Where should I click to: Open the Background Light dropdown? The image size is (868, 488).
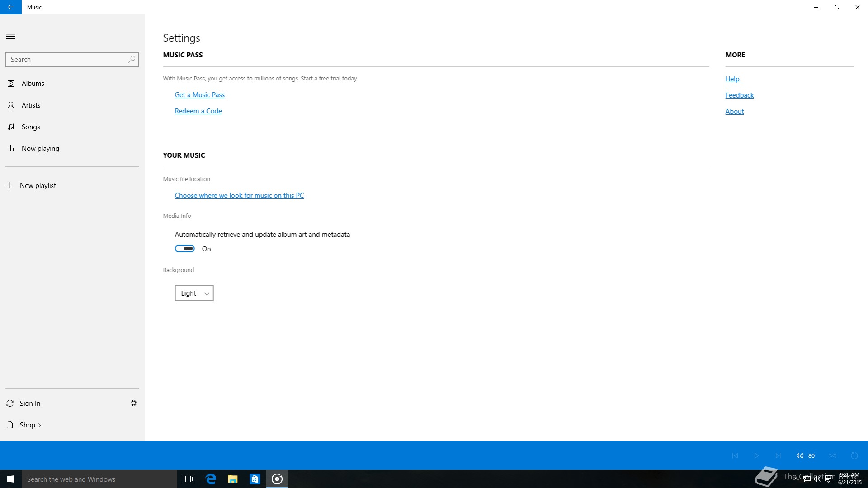tap(194, 293)
